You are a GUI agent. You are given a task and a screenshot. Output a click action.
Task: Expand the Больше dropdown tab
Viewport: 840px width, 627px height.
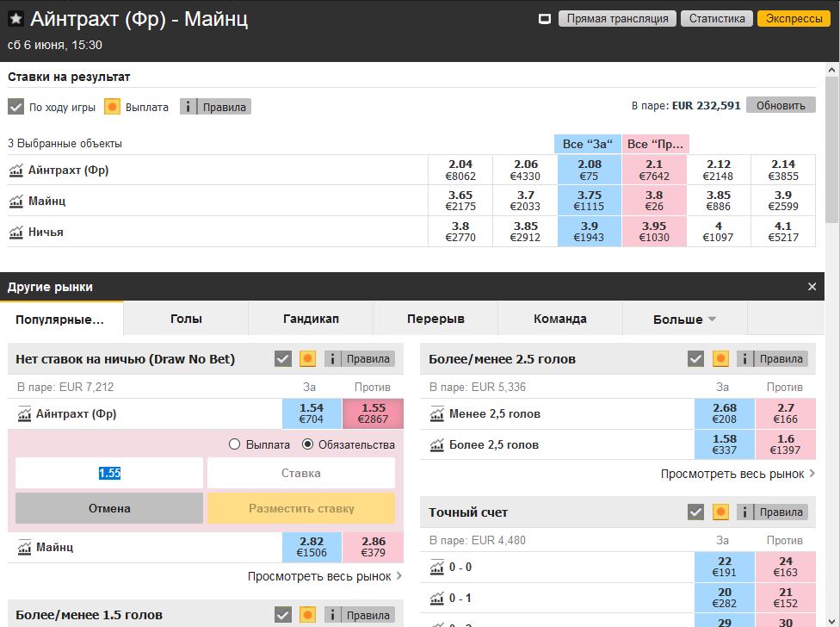tap(684, 319)
